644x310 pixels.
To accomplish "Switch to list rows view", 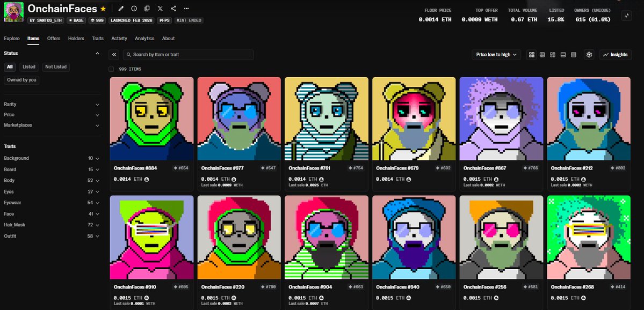I will 563,55.
